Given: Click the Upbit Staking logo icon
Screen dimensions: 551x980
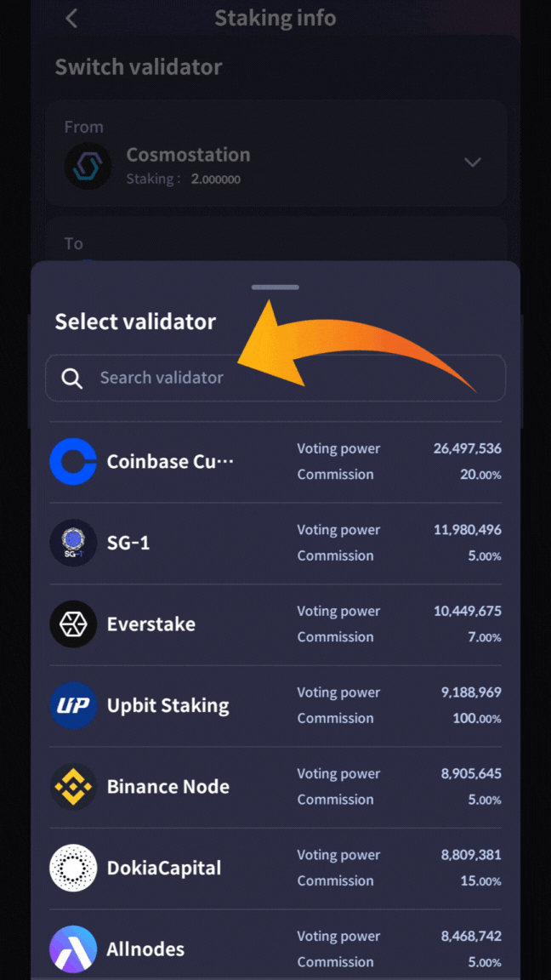Looking at the screenshot, I should coord(73,705).
